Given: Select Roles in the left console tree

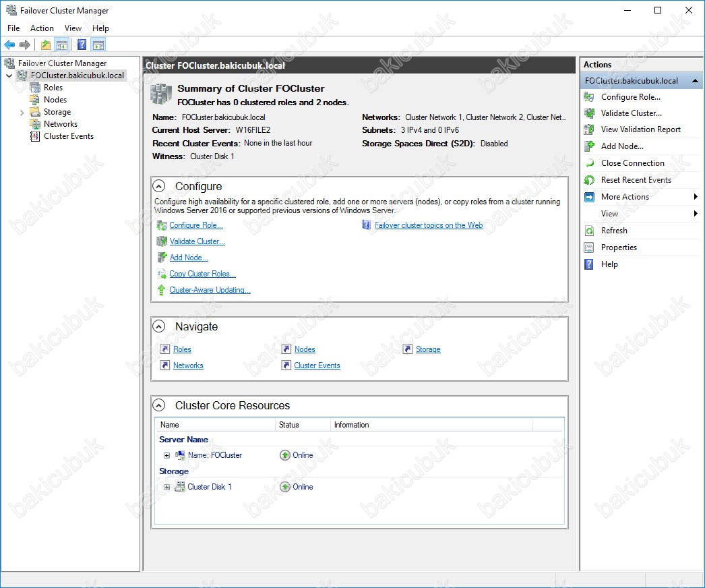Looking at the screenshot, I should click(53, 87).
